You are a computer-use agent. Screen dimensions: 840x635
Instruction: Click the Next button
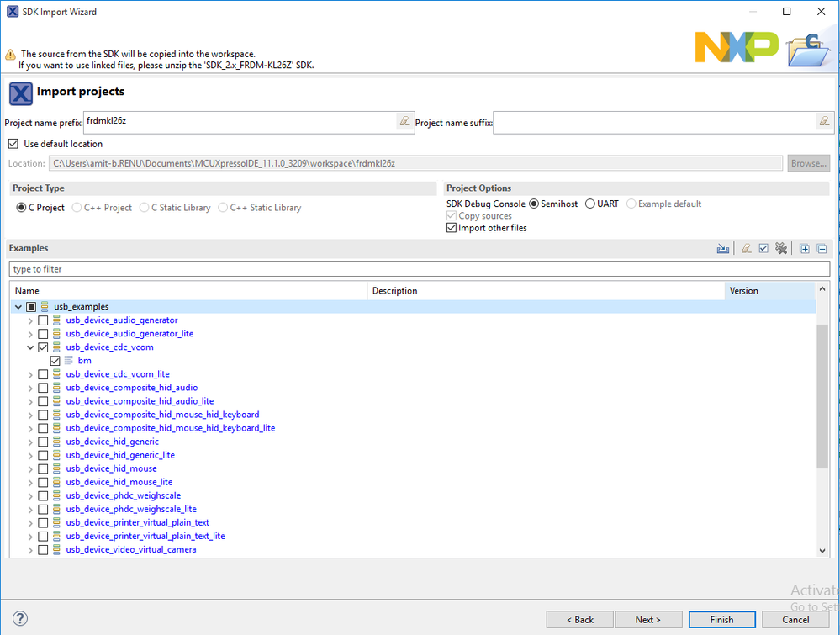[648, 620]
